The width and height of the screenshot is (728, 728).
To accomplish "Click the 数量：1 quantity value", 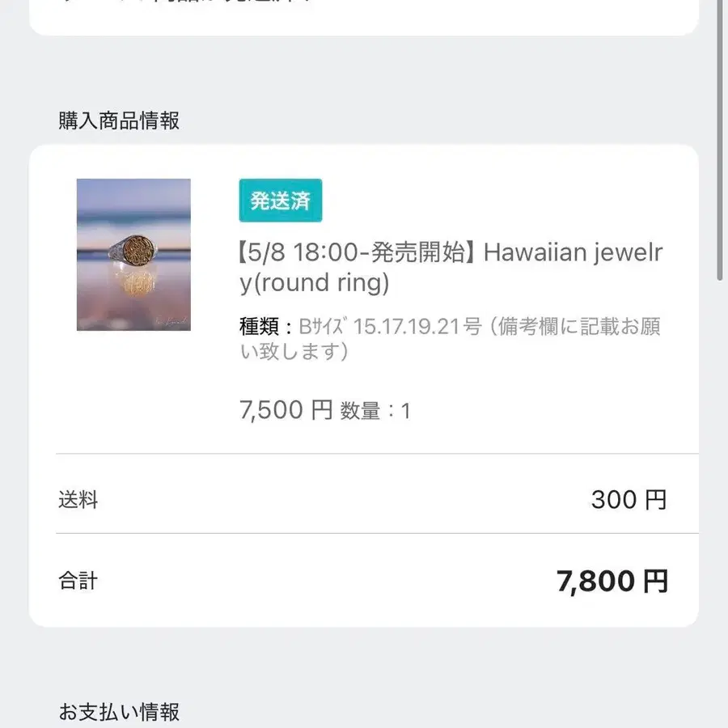I will pos(374,410).
